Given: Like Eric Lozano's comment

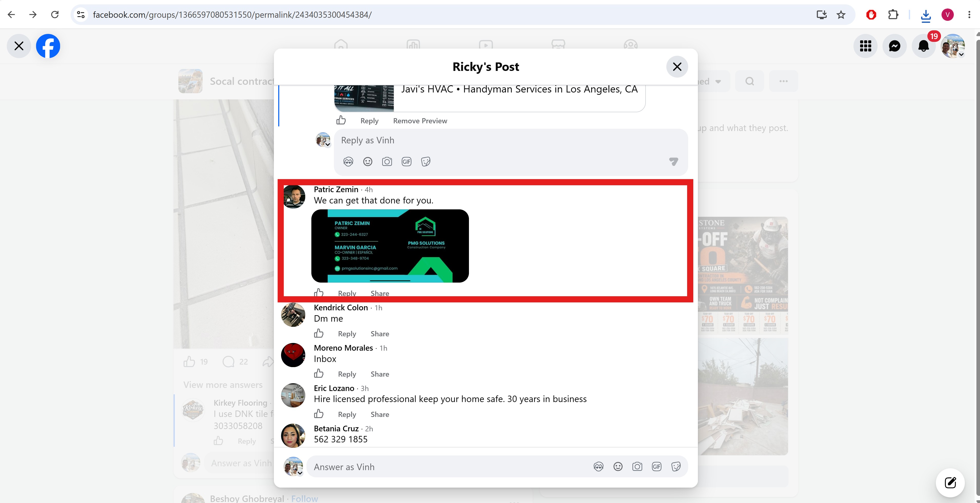Looking at the screenshot, I should 319,414.
